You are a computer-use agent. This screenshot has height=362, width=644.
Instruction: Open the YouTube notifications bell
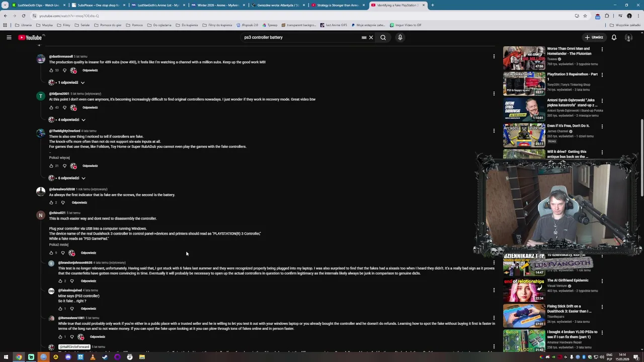[614, 37]
